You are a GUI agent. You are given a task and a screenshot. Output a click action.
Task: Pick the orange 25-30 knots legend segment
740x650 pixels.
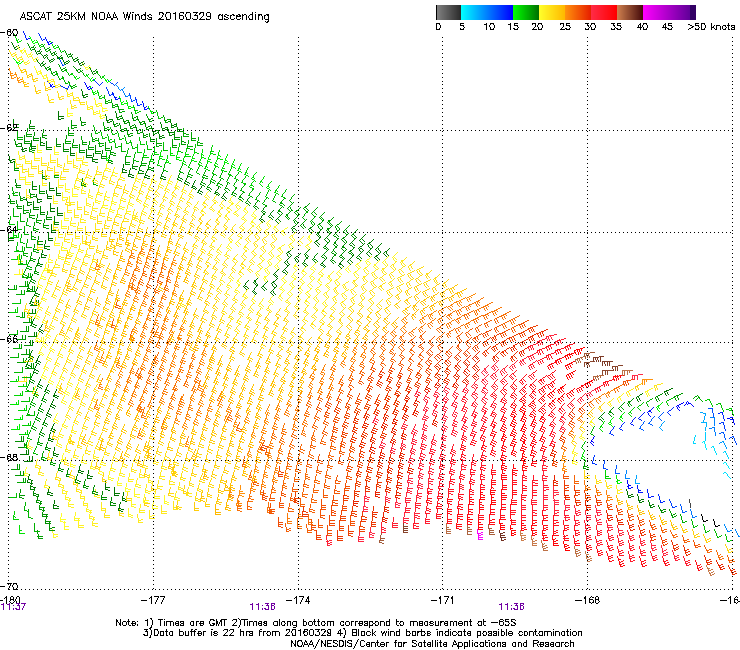(x=578, y=12)
